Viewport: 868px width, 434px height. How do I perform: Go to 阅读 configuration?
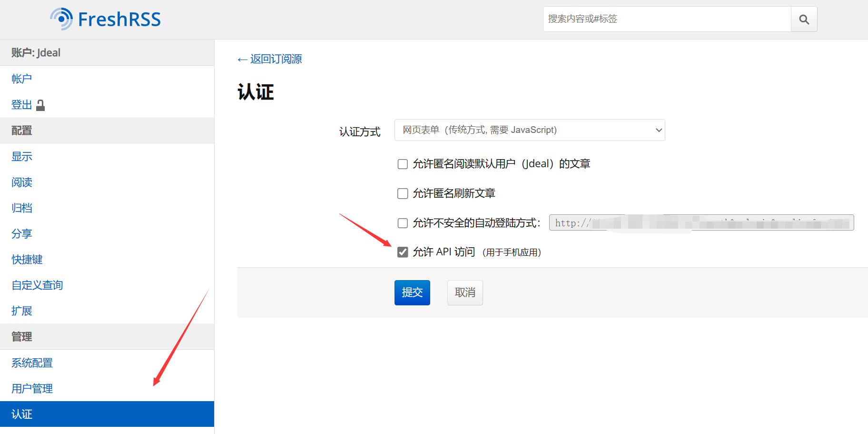pos(22,182)
